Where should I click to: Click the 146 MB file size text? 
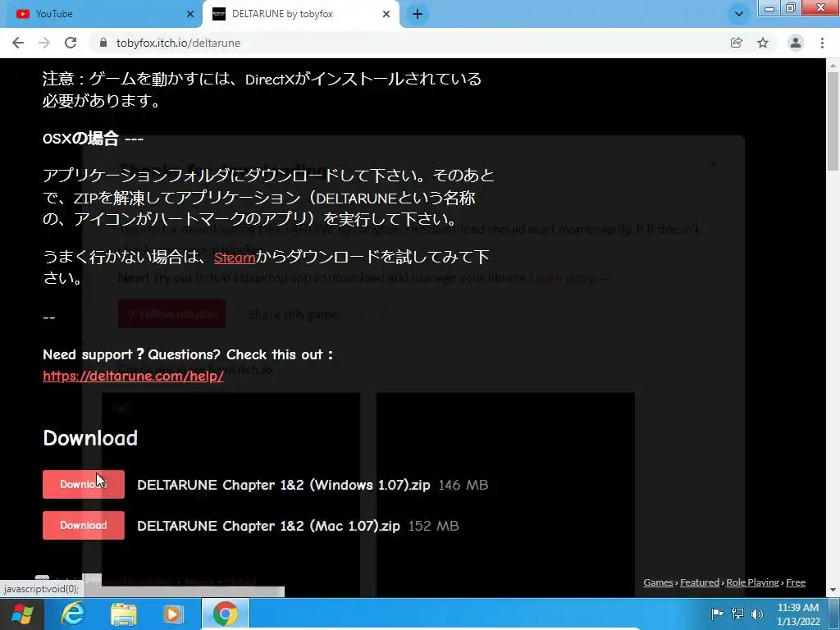pos(463,485)
